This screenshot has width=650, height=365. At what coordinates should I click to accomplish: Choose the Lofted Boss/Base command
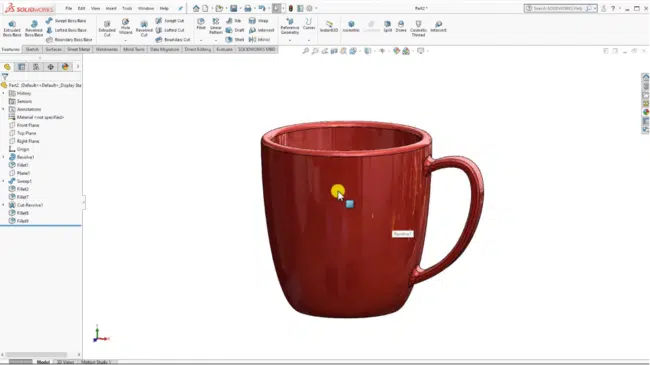point(66,30)
